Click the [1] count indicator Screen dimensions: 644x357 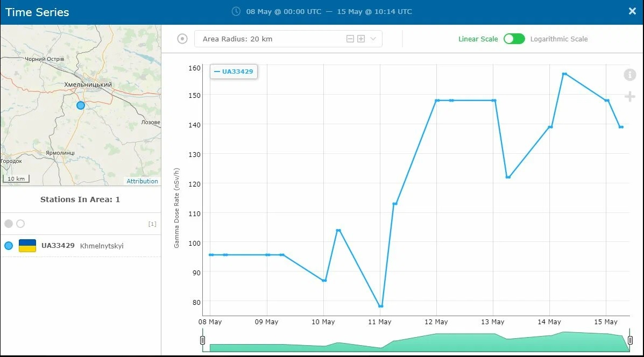click(x=152, y=224)
